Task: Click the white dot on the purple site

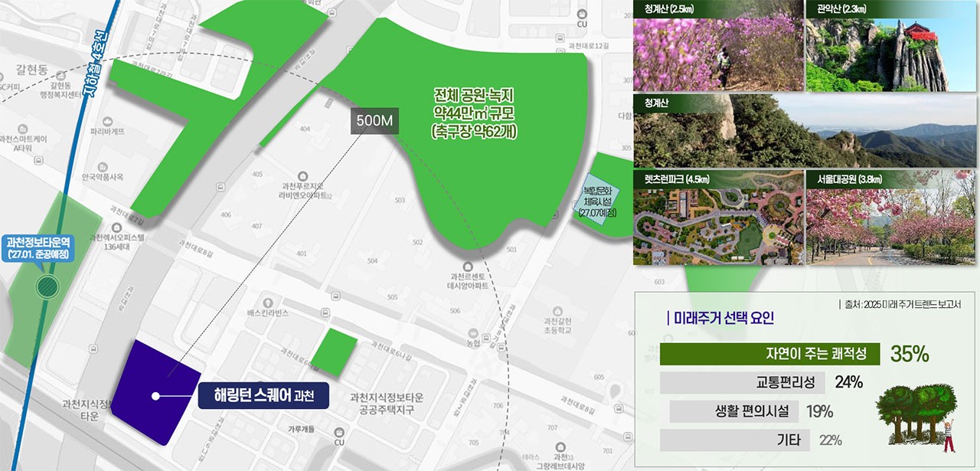Action: click(x=155, y=397)
